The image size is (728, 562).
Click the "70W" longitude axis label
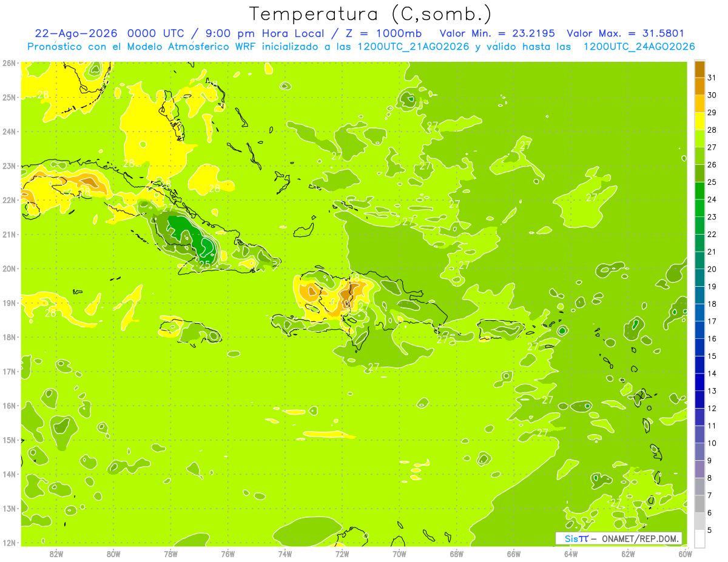point(399,554)
